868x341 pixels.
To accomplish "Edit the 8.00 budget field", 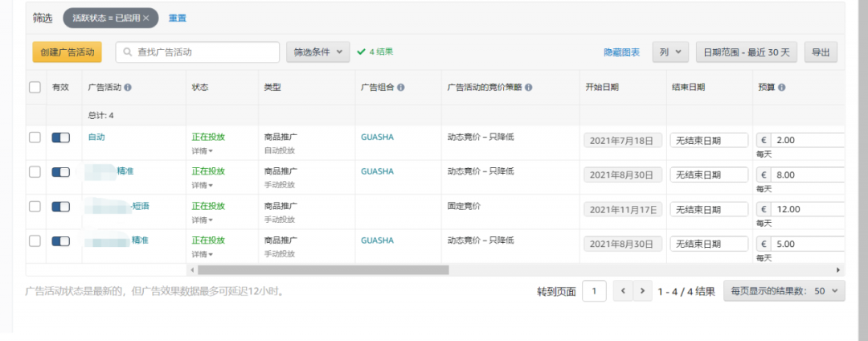I will coord(807,175).
